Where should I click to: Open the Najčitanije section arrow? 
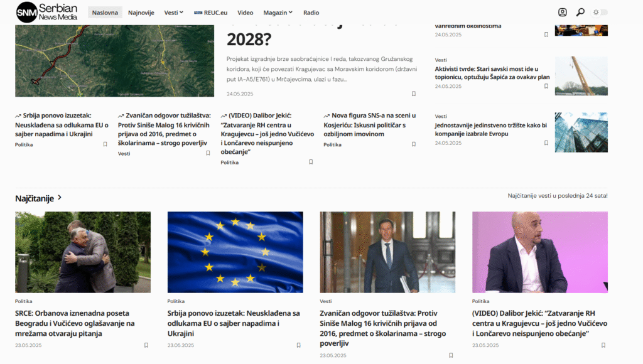coord(60,198)
